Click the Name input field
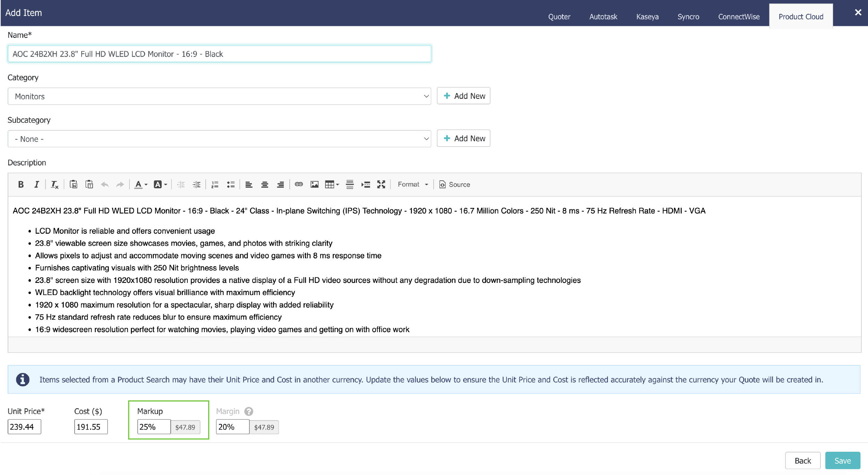Viewport: 868px width, 475px height. click(x=219, y=54)
